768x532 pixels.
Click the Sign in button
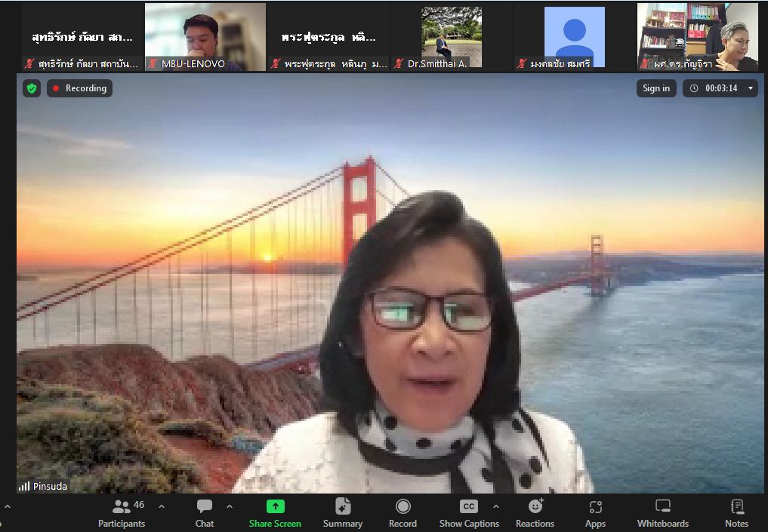coord(655,88)
